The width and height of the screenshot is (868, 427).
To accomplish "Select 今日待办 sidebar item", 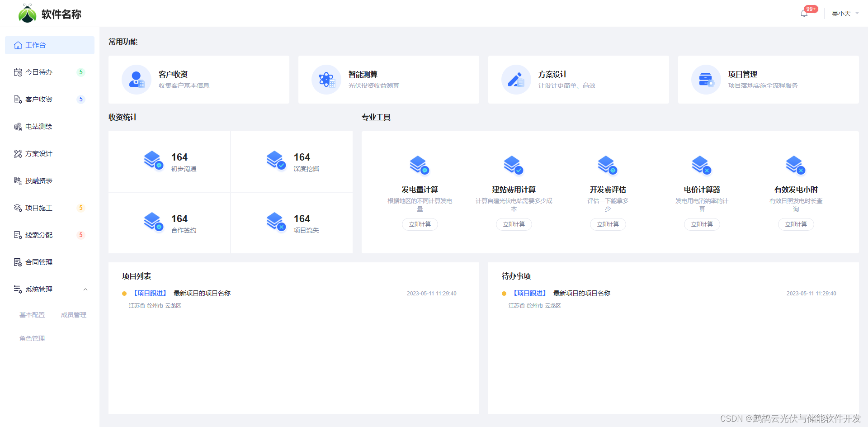I will (50, 72).
